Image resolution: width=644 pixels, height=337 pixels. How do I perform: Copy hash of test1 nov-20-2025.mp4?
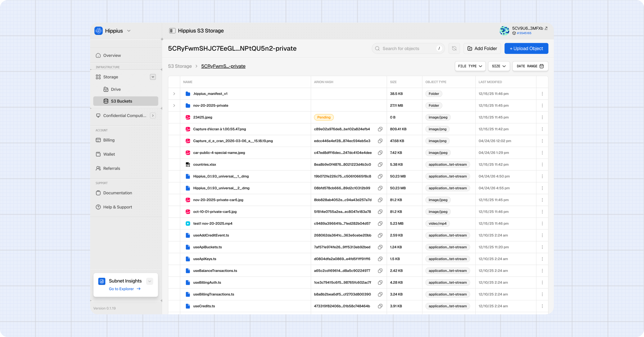[x=380, y=223]
